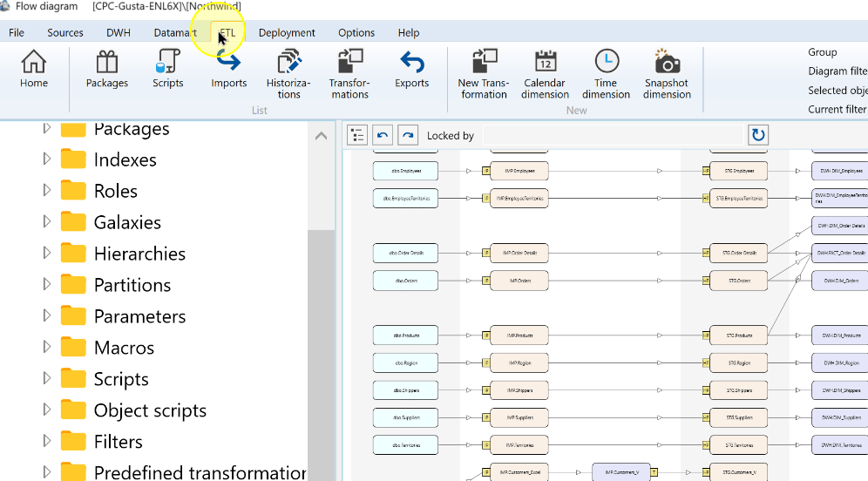Viewport: 868px width, 481px height.
Task: Select the IMP.Region node
Action: tap(519, 363)
